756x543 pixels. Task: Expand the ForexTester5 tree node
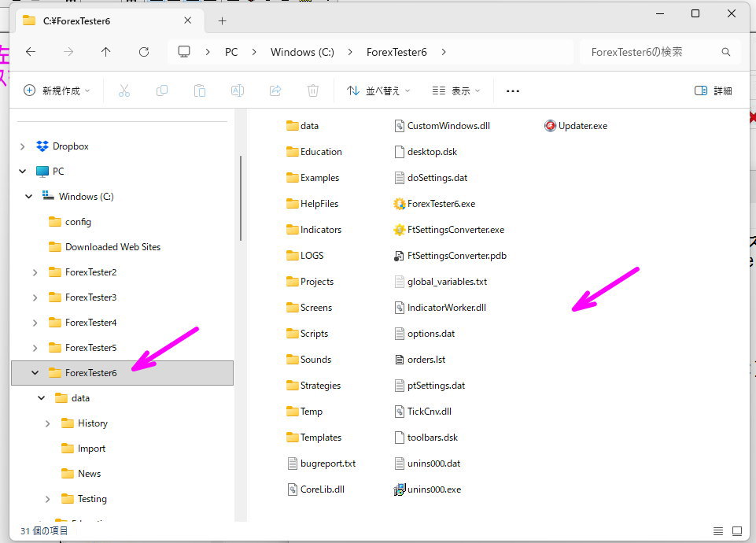[35, 348]
